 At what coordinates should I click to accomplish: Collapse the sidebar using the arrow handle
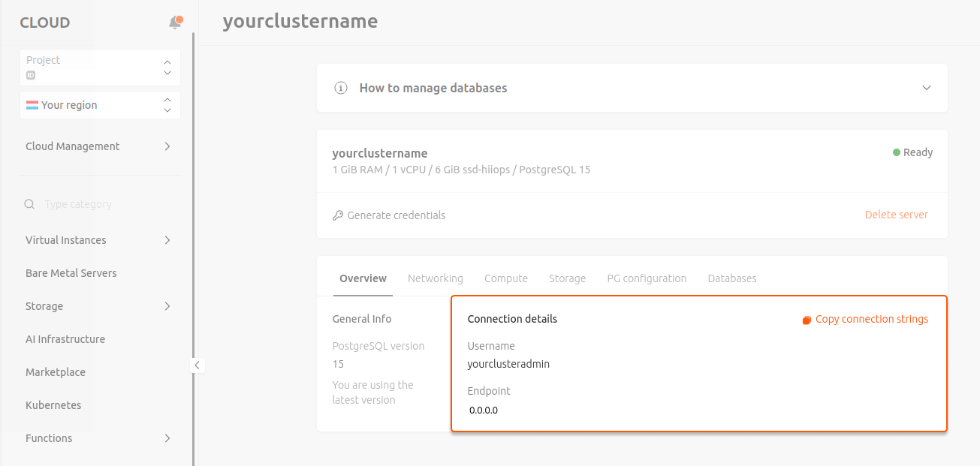click(x=197, y=365)
